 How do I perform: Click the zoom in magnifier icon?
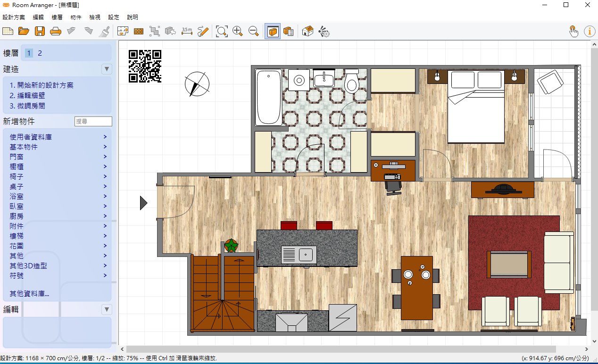tap(238, 32)
